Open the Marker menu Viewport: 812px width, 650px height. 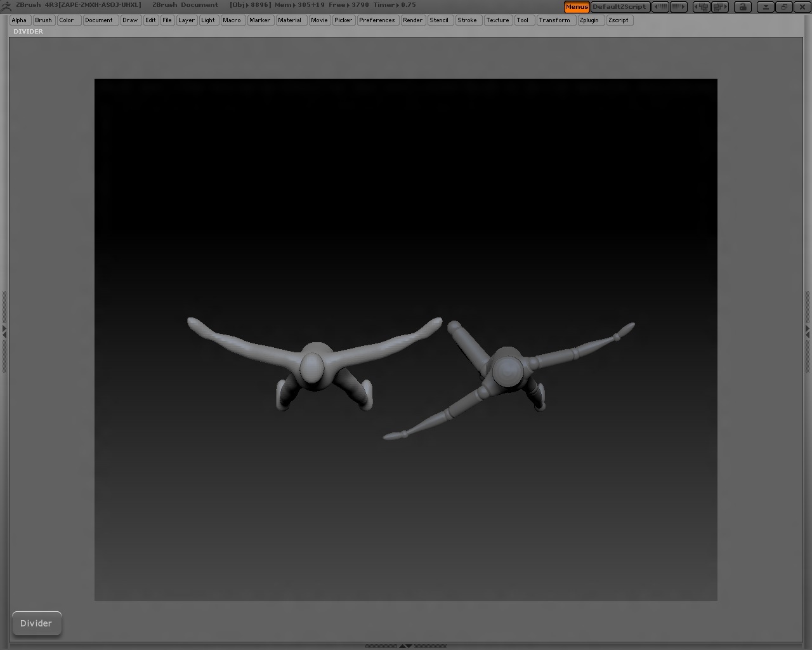coord(260,20)
